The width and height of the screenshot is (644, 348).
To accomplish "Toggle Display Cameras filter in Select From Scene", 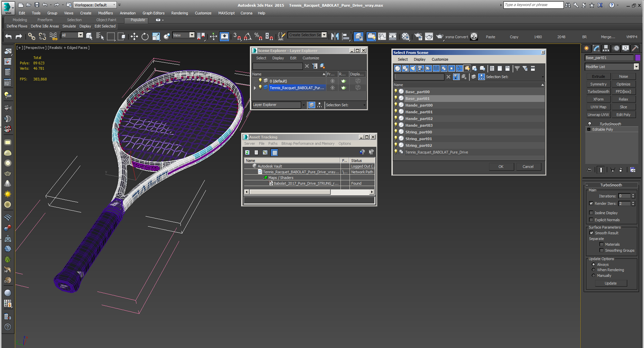I will pos(421,68).
